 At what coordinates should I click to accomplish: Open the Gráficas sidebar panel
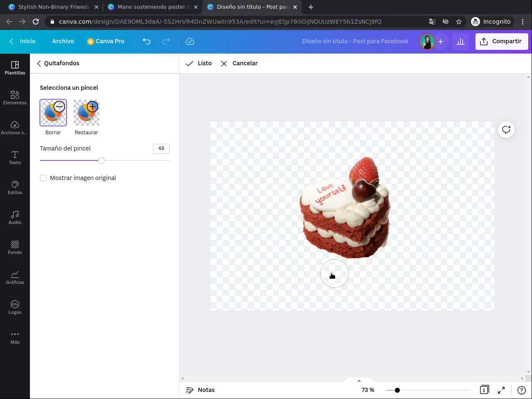tap(15, 278)
